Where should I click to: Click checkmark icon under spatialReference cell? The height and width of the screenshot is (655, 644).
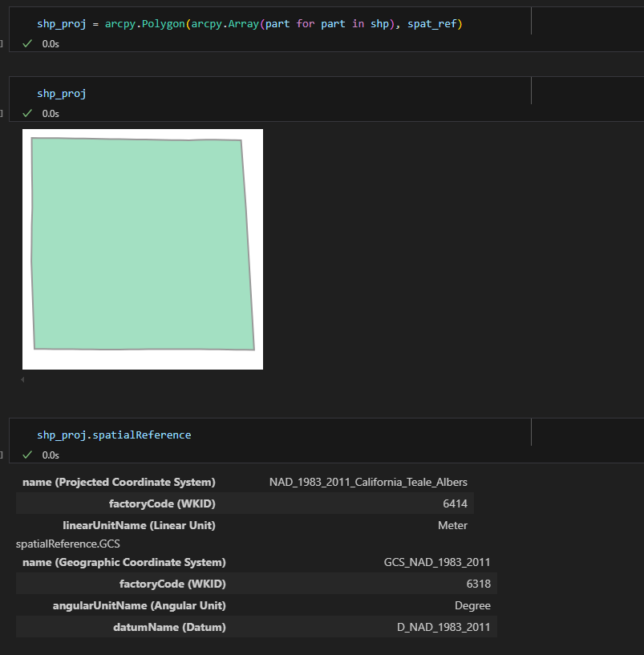pyautogui.click(x=27, y=455)
